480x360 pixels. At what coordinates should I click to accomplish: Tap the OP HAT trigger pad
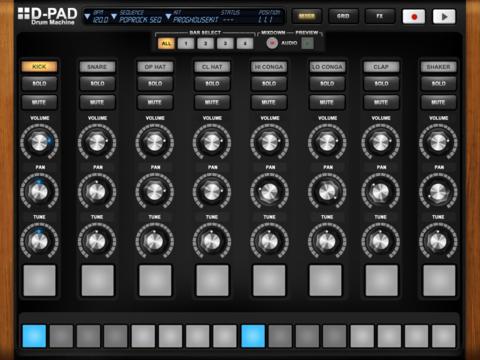pyautogui.click(x=155, y=280)
